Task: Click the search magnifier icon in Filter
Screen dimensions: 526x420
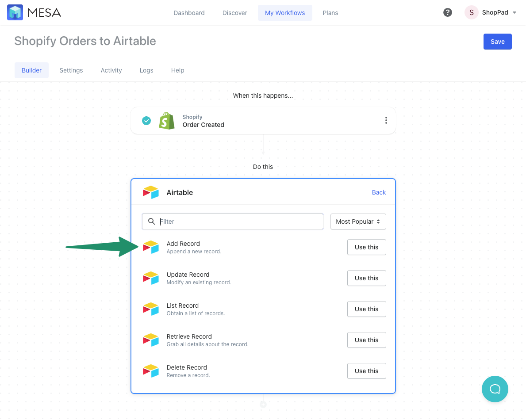Action: click(152, 221)
